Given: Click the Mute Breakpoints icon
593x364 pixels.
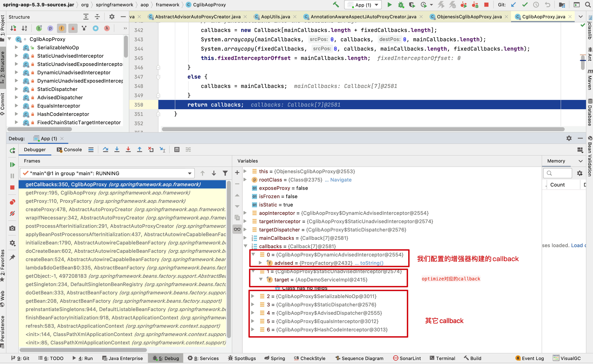Looking at the screenshot, I should tap(12, 213).
